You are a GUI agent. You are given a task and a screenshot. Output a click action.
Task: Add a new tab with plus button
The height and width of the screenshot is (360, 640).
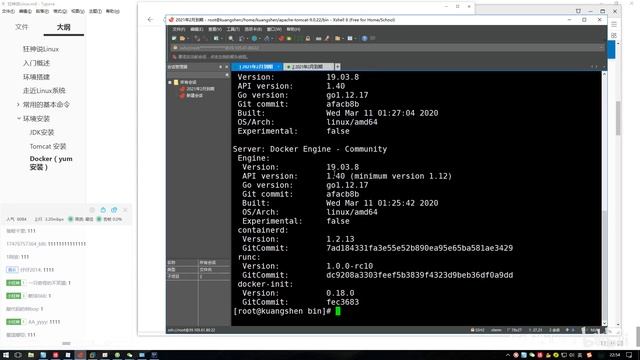pyautogui.click(x=338, y=67)
